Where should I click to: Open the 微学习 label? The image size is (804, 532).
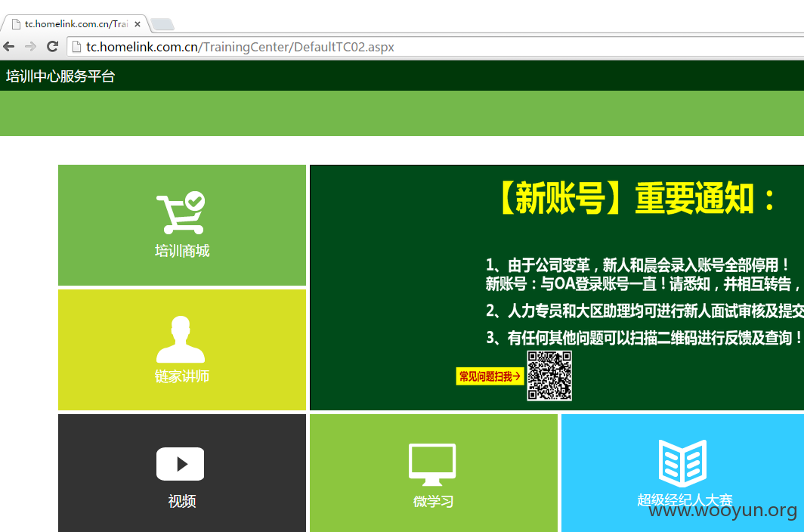433,501
